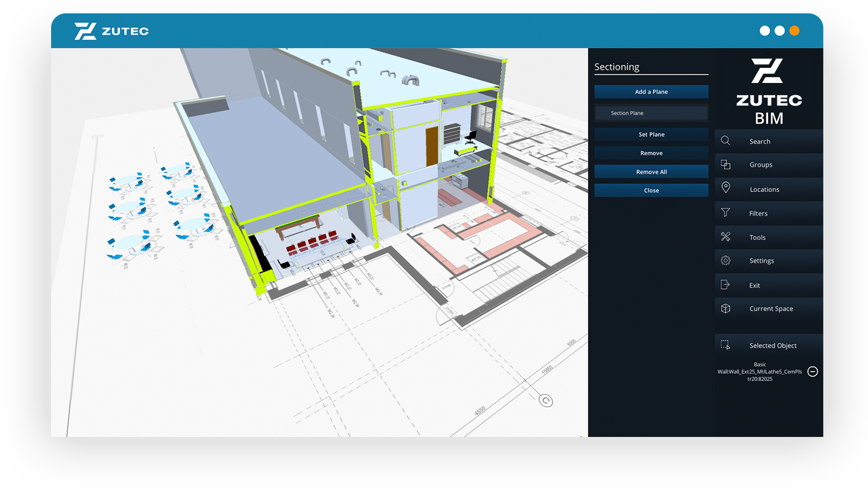The width and height of the screenshot is (868, 488).
Task: Close the Sectioning panel
Action: coord(651,190)
